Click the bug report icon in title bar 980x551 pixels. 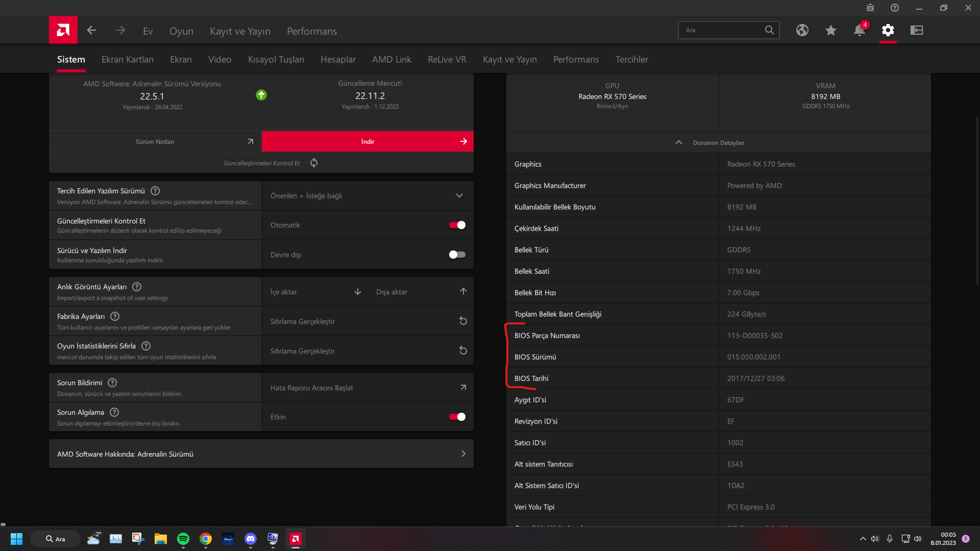click(870, 8)
